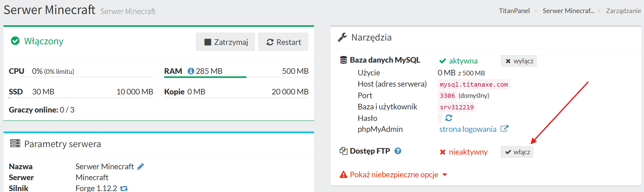Click the RAM info icon
Viewport: 644px width, 192px height.
click(x=191, y=71)
